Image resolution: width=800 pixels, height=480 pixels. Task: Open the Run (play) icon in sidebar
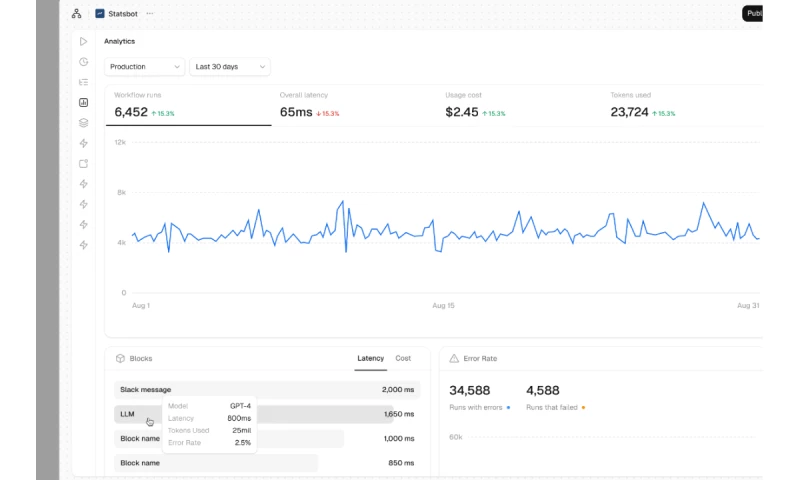pos(84,41)
